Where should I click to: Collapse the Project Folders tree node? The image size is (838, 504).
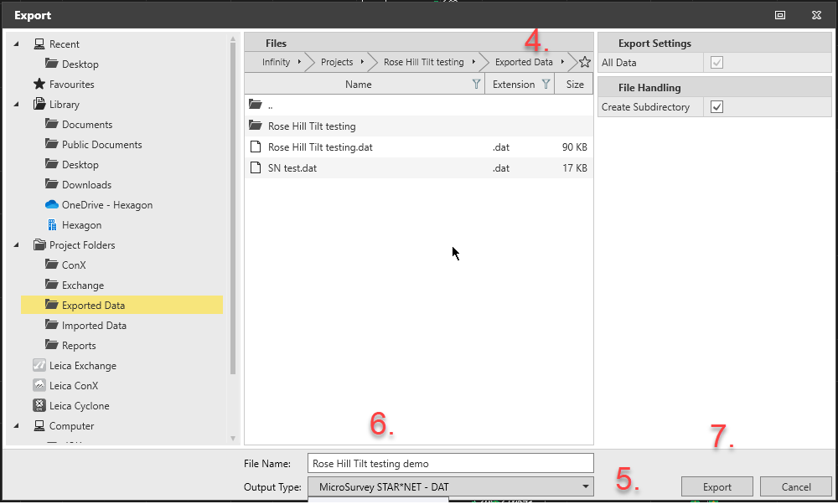(x=16, y=245)
